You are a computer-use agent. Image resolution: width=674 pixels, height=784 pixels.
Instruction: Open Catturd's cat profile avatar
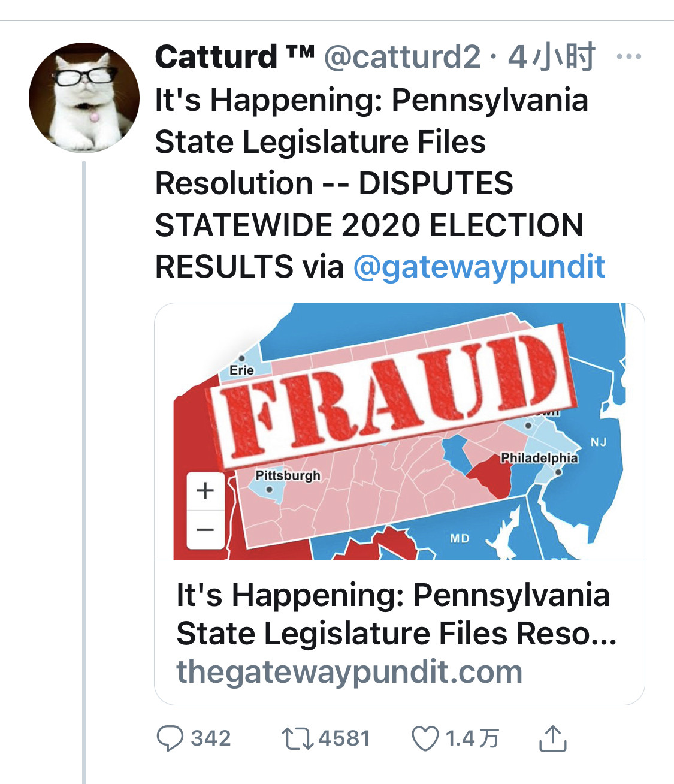pyautogui.click(x=84, y=97)
